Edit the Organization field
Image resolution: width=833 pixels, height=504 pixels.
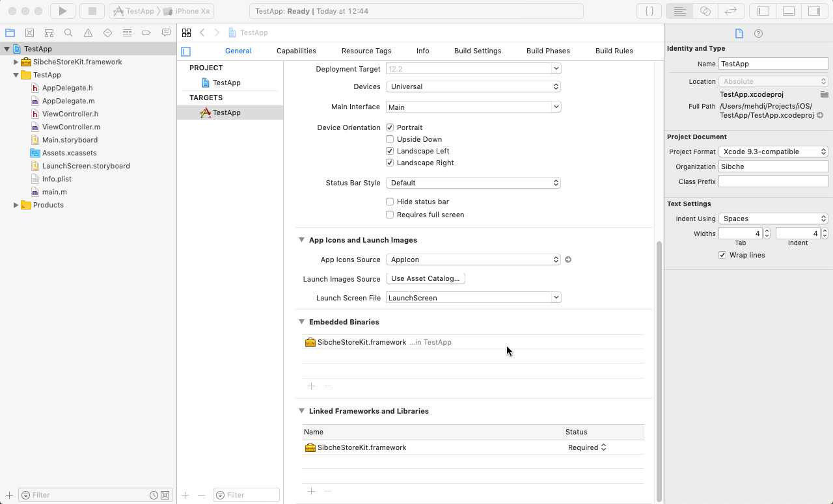click(x=773, y=166)
